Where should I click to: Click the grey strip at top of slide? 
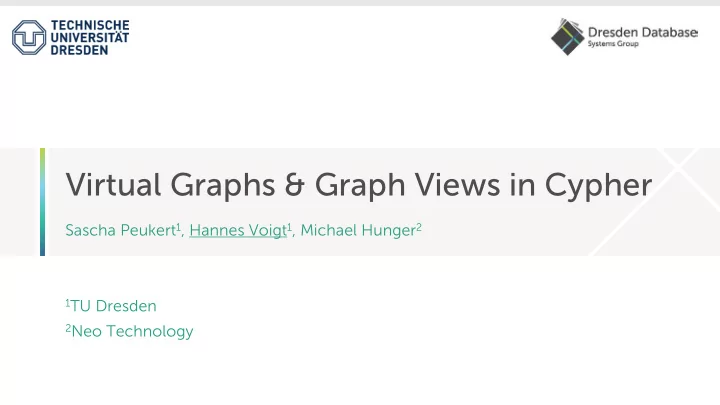[360, 3]
